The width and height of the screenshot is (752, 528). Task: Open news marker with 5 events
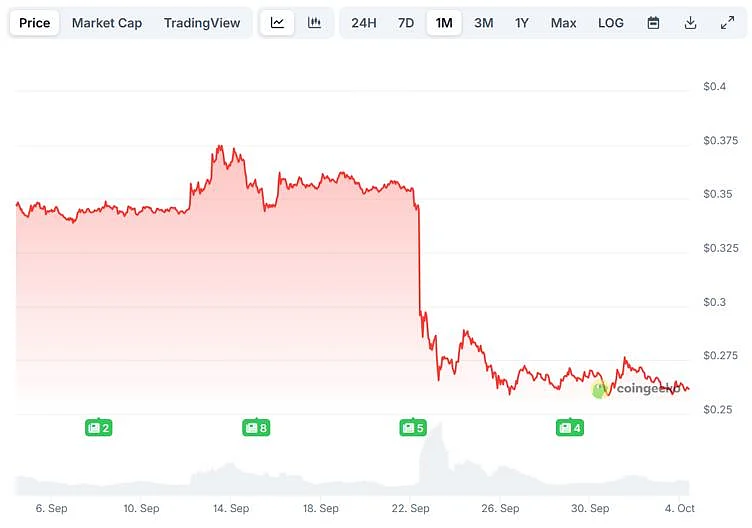pyautogui.click(x=413, y=428)
